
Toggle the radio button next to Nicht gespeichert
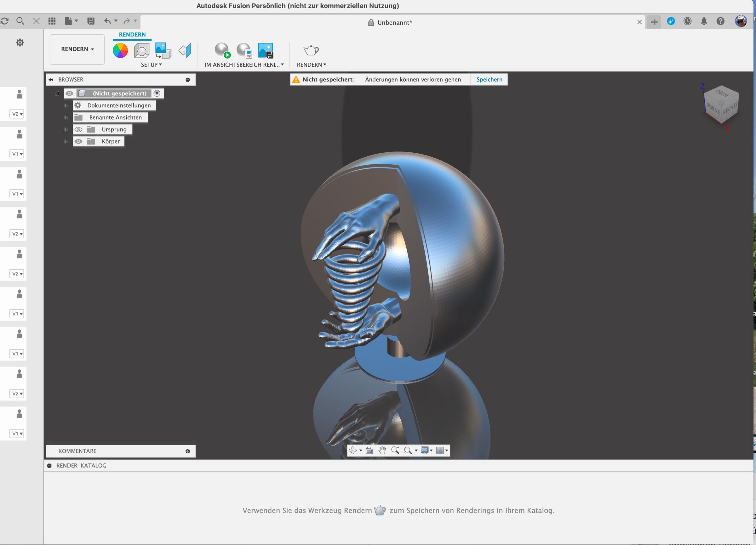[157, 93]
